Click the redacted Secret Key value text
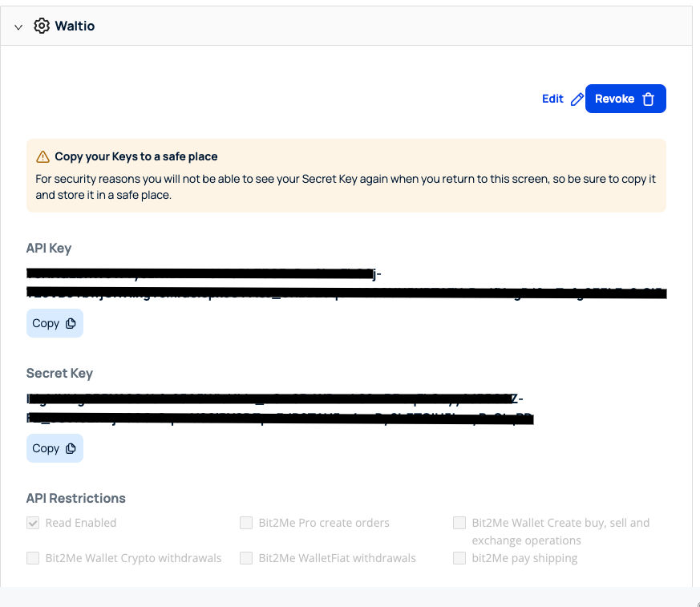This screenshot has height=607, width=700. coord(277,408)
